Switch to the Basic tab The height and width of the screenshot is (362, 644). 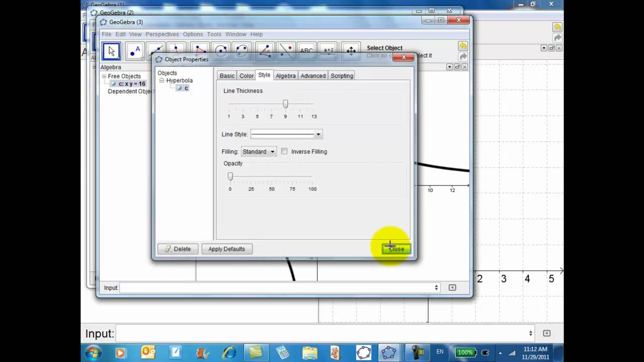pyautogui.click(x=227, y=75)
